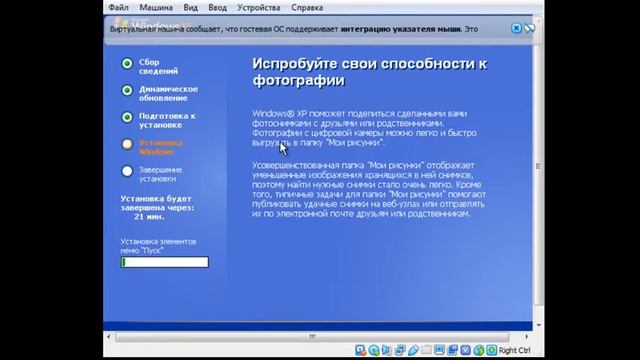Image resolution: width=640 pixels, height=360 pixels.
Task: Click the Завершение установки step indicator
Action: pos(127,171)
